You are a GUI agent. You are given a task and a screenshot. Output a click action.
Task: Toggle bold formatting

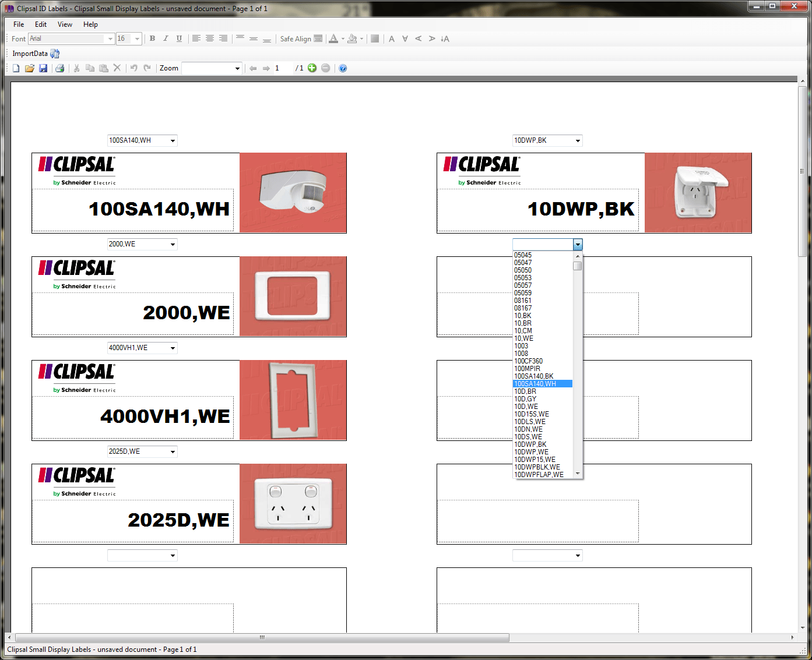tap(152, 38)
